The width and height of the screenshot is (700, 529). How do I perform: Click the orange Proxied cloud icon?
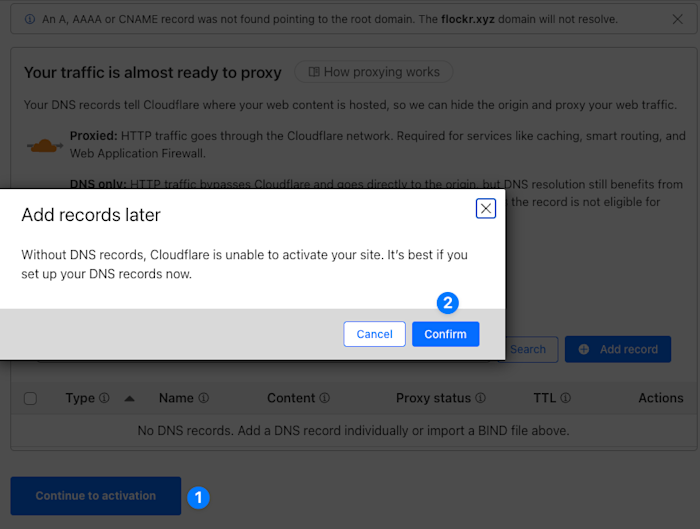[x=45, y=146]
